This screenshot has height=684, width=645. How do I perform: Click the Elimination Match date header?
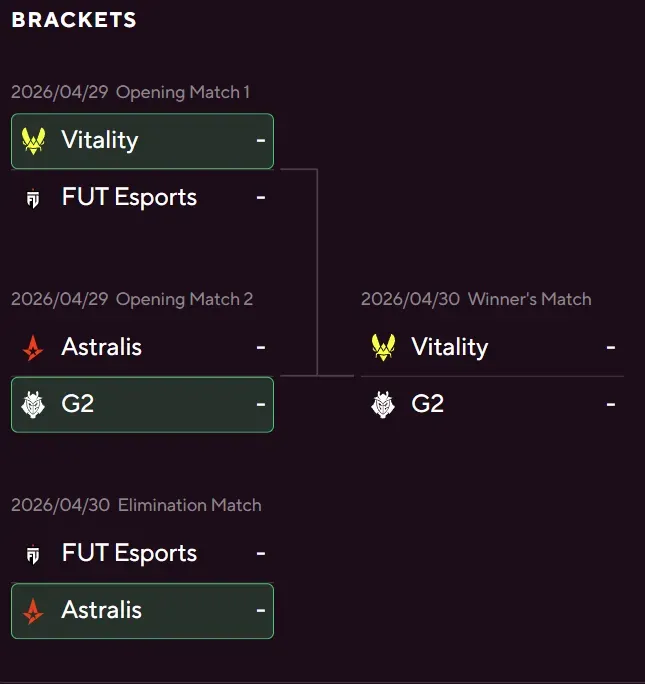tap(136, 505)
